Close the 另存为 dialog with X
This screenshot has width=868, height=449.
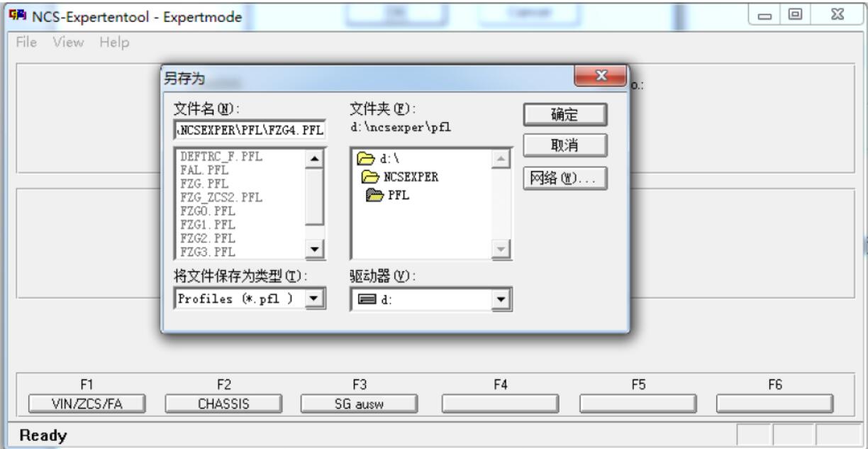coord(600,77)
